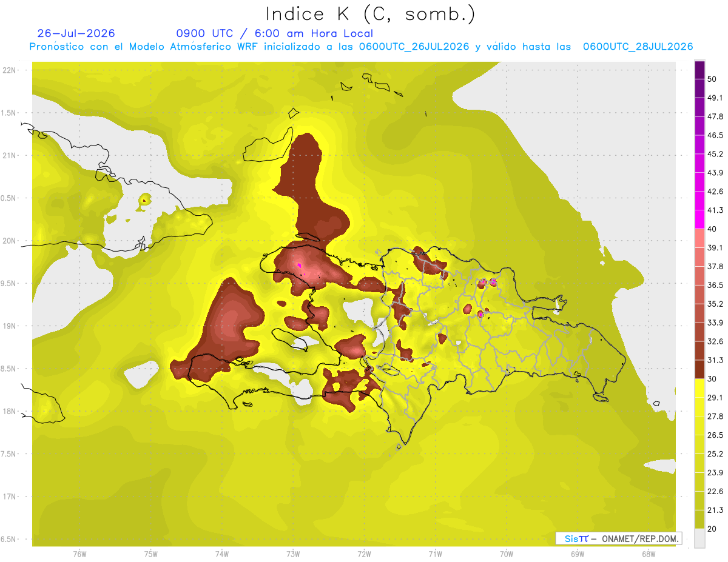Viewport: 728px width, 562px height.
Task: Click the "20" value on the color scale
Action: point(713,529)
